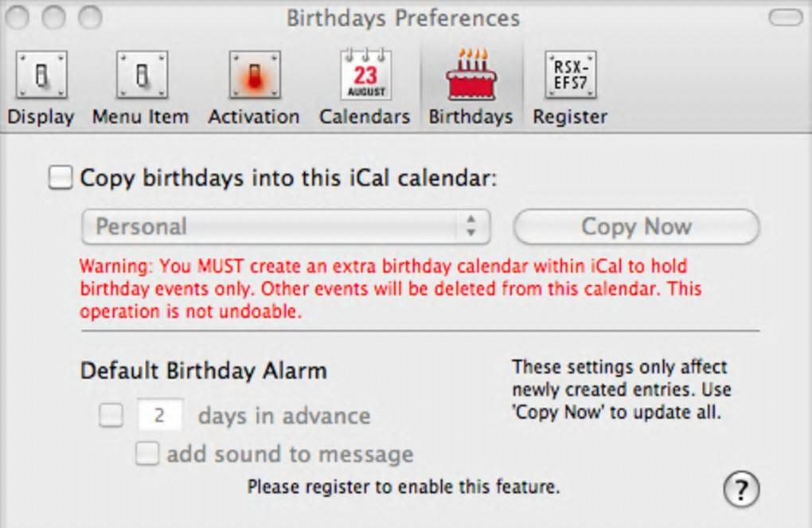
Task: Click the Activation tab label
Action: pyautogui.click(x=254, y=117)
